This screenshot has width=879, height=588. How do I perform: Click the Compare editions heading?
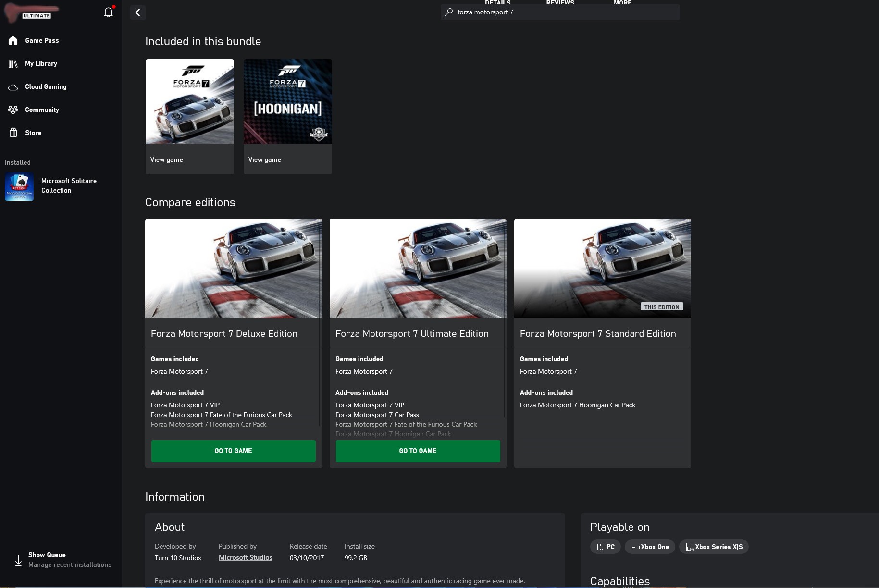tap(190, 202)
